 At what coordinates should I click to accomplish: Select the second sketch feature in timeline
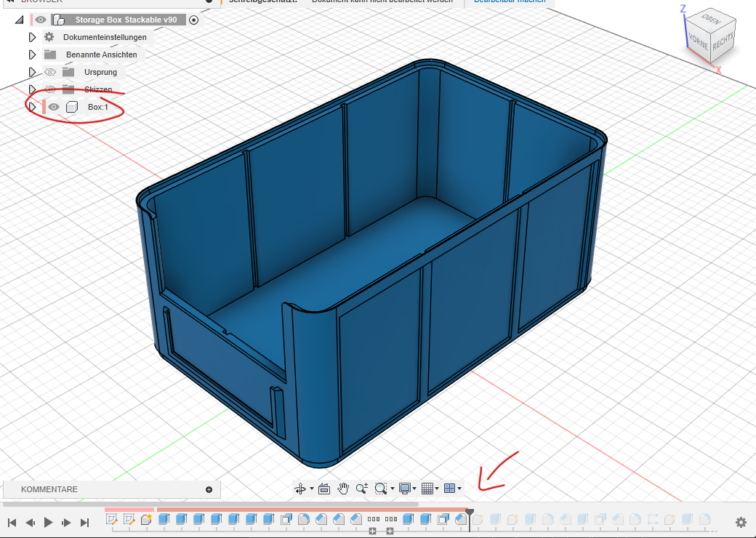pyautogui.click(x=129, y=519)
